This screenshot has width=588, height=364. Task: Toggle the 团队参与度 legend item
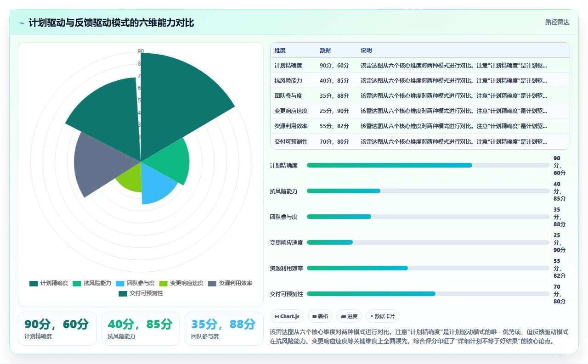click(135, 283)
